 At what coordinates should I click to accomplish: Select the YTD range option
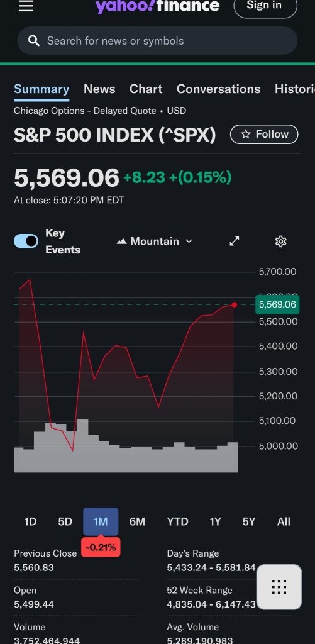pyautogui.click(x=177, y=521)
